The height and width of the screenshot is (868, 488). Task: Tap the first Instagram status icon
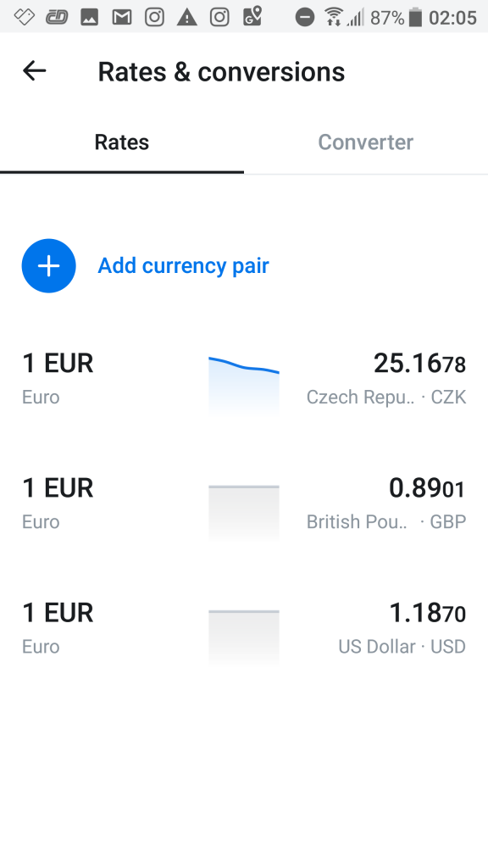[x=154, y=18]
